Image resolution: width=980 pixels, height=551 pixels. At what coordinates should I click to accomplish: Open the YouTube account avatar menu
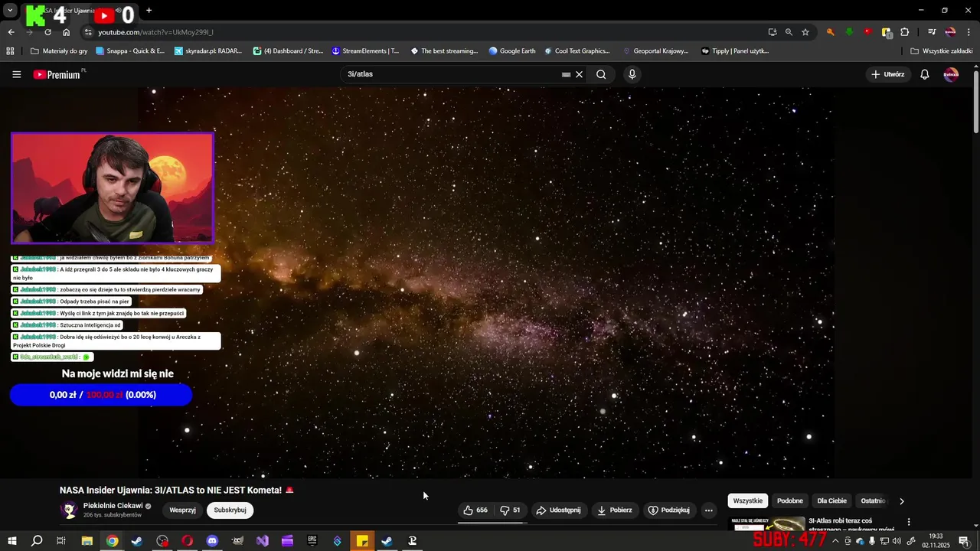(951, 74)
